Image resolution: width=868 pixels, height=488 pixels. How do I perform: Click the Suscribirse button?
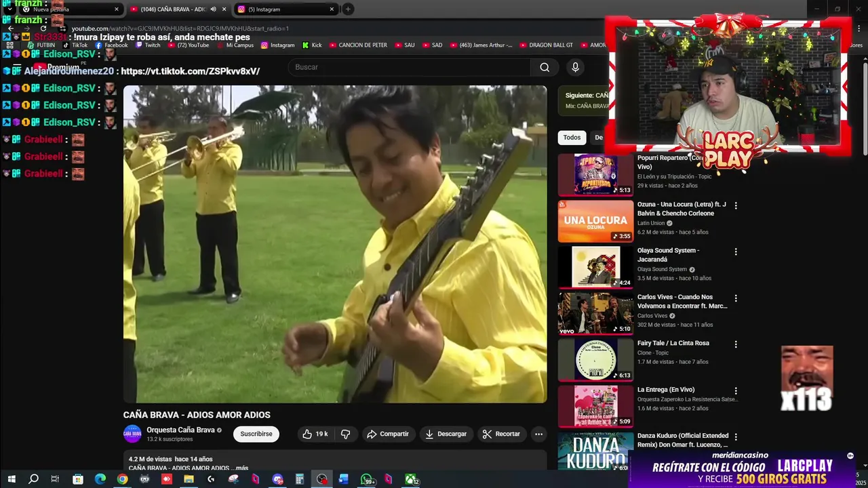point(256,434)
